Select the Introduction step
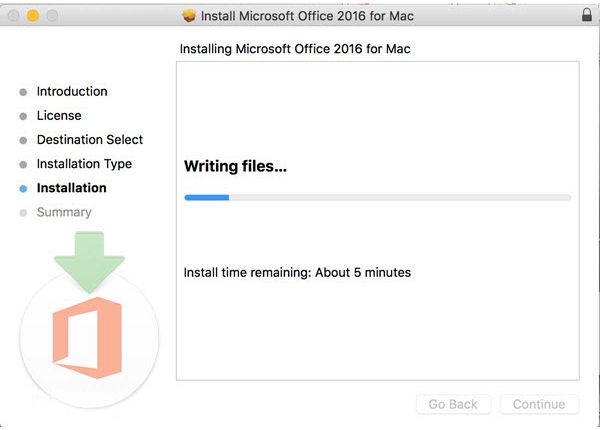Screen dimensions: 600x430 coord(72,91)
